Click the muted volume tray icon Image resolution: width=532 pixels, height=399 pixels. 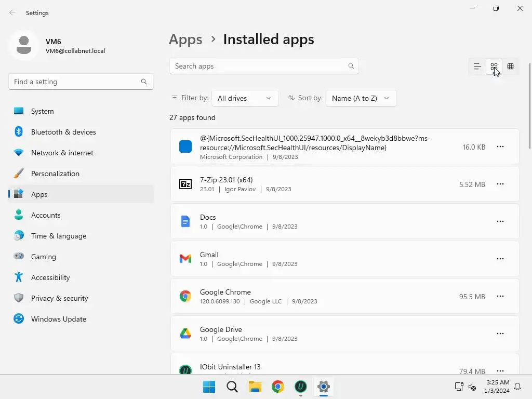(472, 387)
